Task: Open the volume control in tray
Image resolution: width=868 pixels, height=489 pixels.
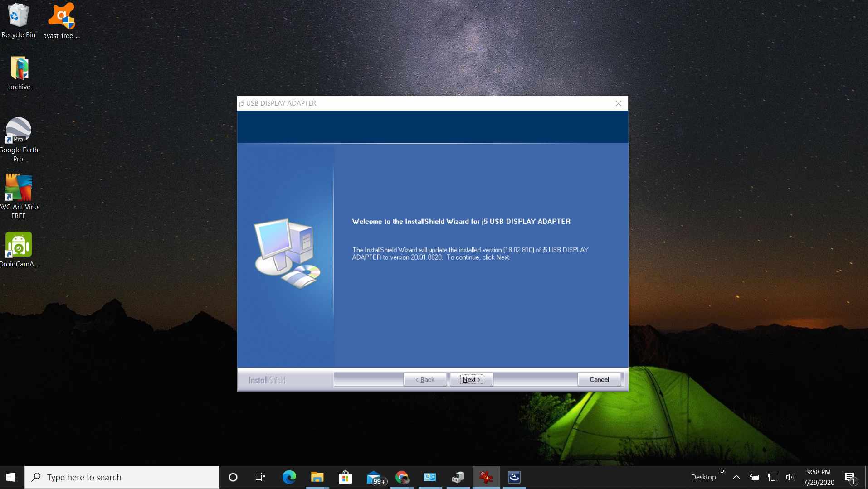Action: 790,477
